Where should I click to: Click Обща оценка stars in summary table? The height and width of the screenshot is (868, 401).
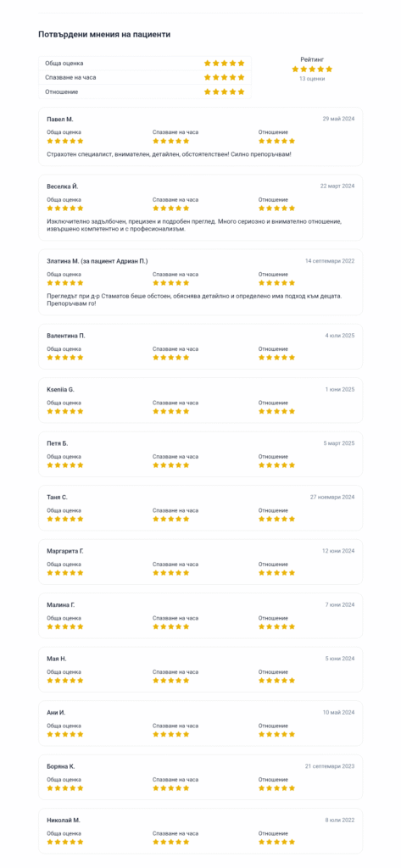225,63
